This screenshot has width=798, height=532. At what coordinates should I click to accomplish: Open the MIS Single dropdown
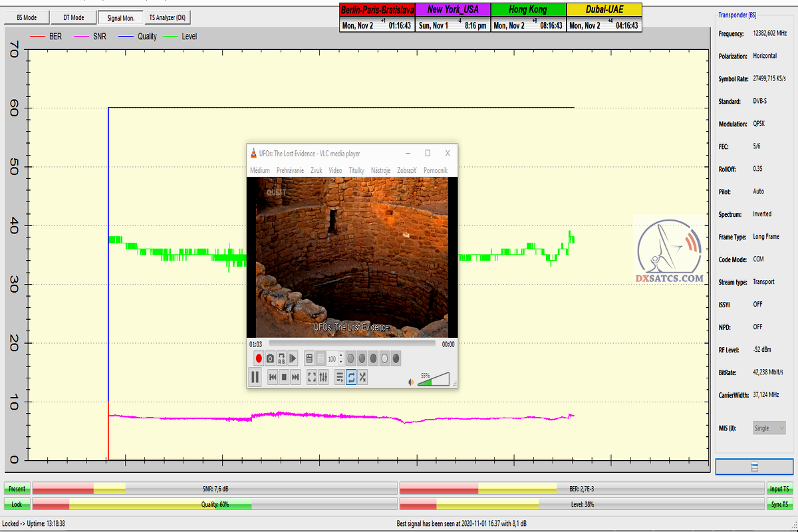pos(769,428)
